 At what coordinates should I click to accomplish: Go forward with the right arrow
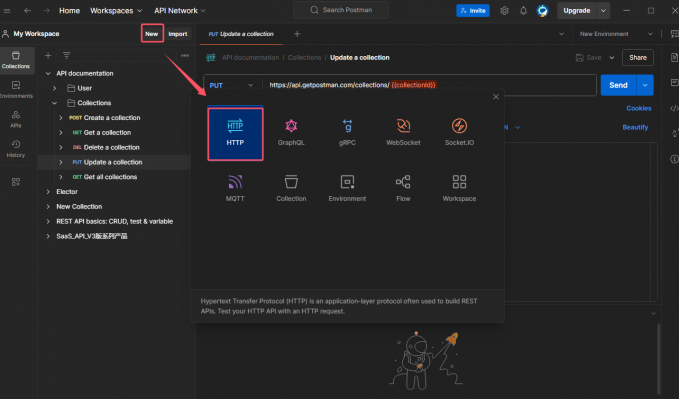click(x=46, y=10)
